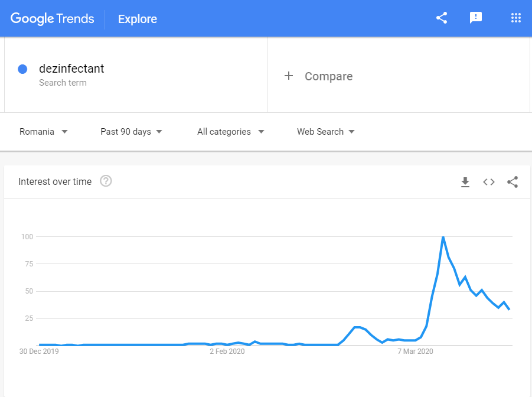Click the Explore menu item in the header
The width and height of the screenshot is (532, 397).
[137, 19]
